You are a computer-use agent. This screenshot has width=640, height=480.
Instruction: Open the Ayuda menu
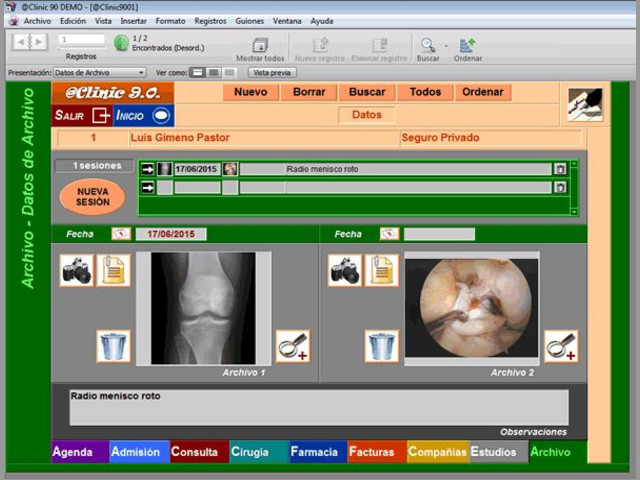(322, 21)
